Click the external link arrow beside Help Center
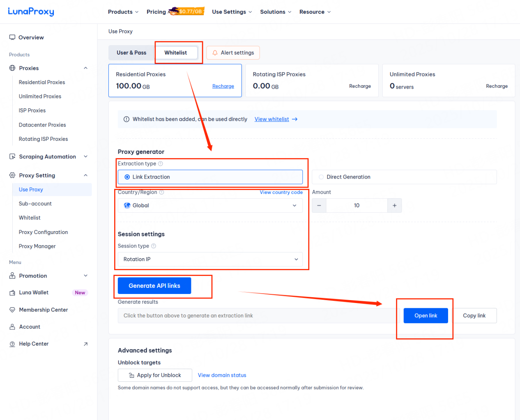The height and width of the screenshot is (420, 520). pos(86,344)
